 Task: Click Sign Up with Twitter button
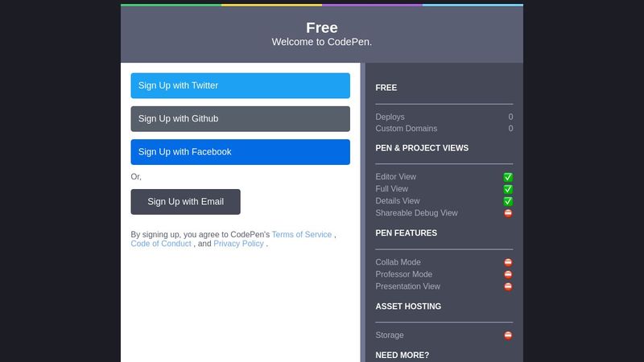240,85
